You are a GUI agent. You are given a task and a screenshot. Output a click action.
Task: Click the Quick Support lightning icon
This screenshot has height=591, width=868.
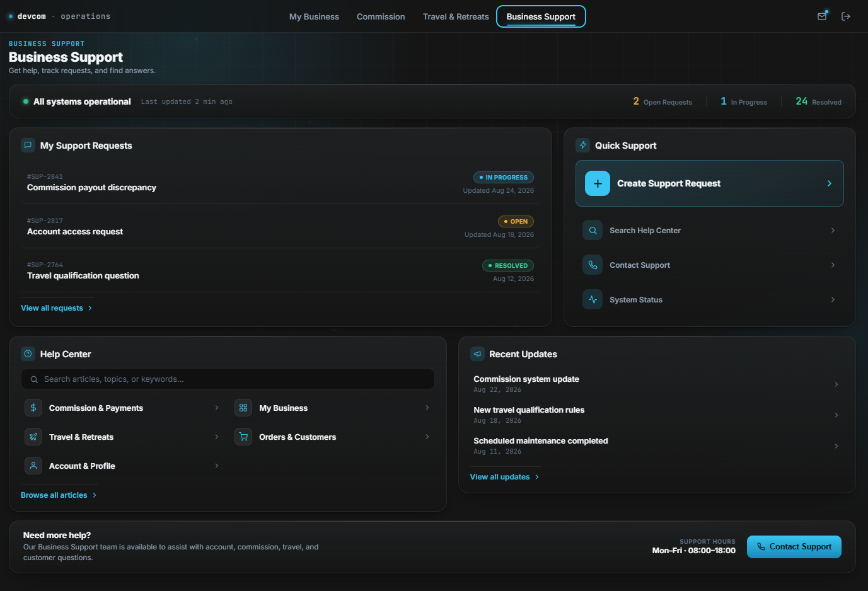coord(583,145)
